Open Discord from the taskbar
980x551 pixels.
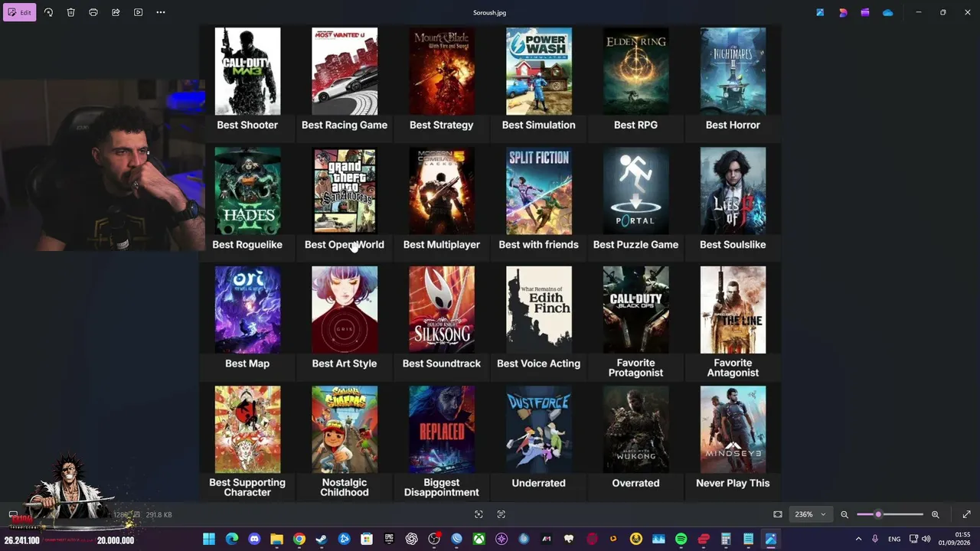click(254, 540)
